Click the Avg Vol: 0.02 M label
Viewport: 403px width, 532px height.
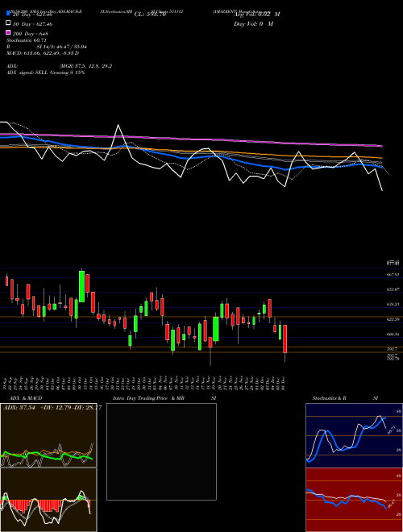pos(257,15)
